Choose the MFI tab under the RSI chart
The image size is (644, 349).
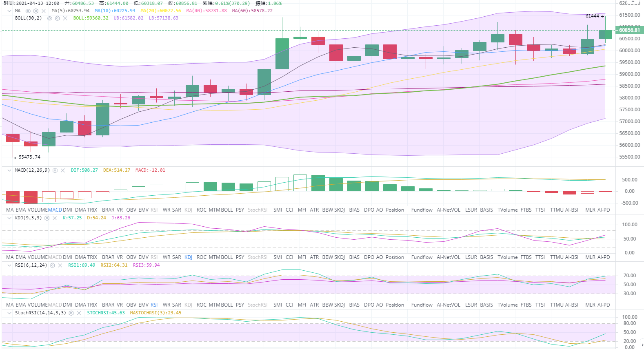[x=302, y=305]
